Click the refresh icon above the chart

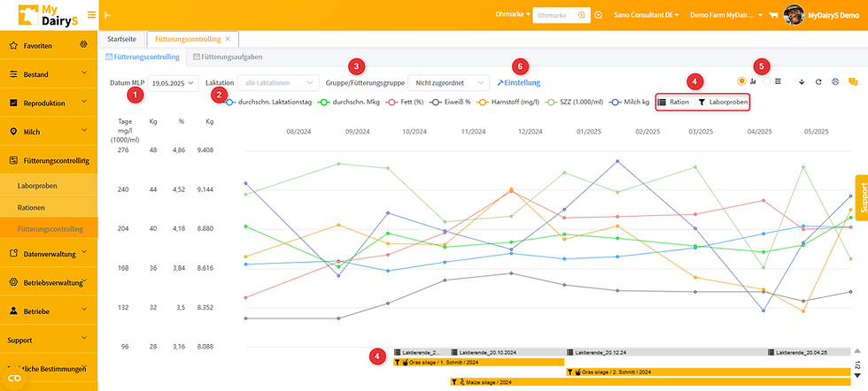[x=818, y=82]
